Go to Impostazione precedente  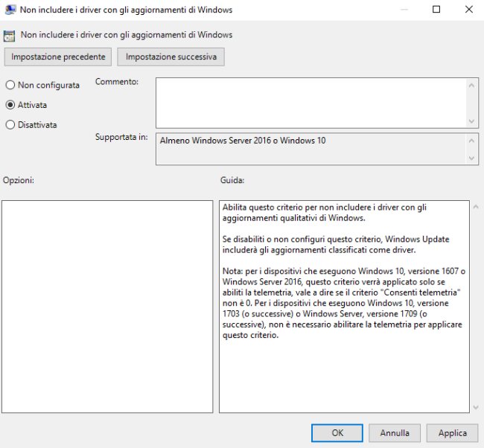pos(59,57)
